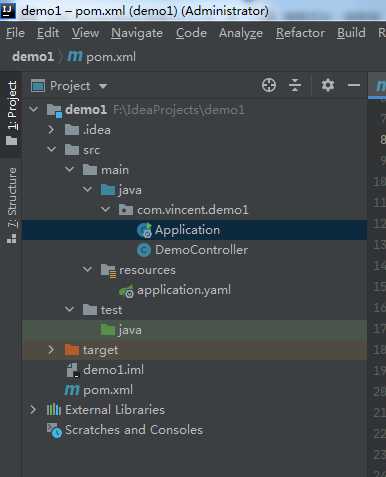Select DemoController in the project tree

tap(201, 250)
